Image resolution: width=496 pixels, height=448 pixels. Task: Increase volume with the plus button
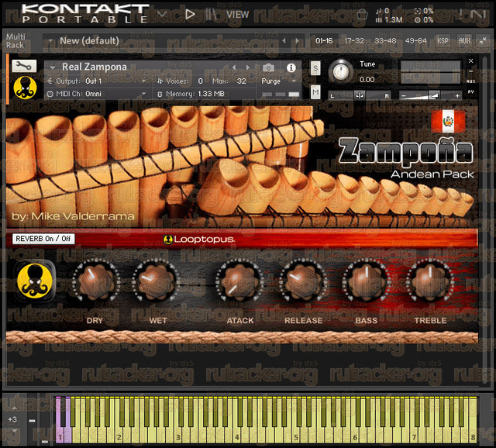[x=457, y=95]
